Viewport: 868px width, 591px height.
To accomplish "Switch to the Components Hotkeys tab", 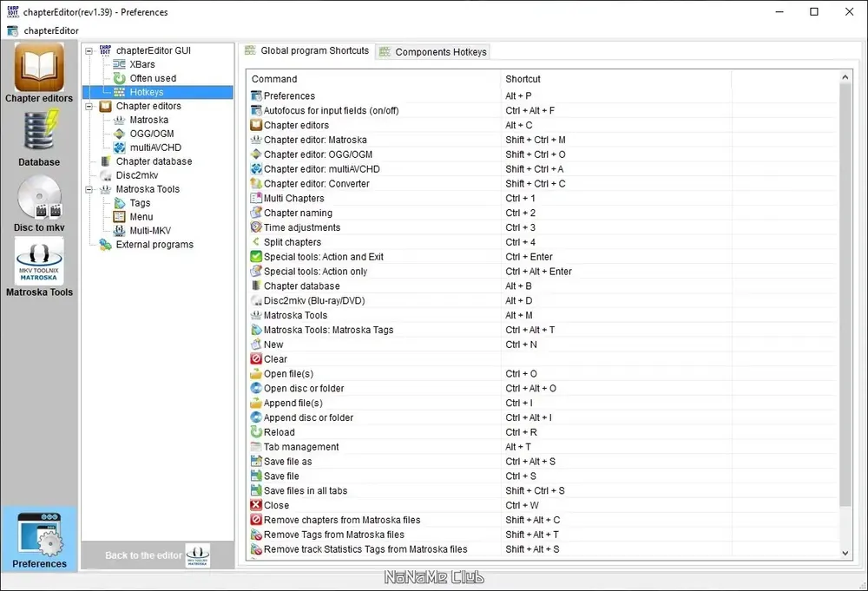I will click(433, 52).
